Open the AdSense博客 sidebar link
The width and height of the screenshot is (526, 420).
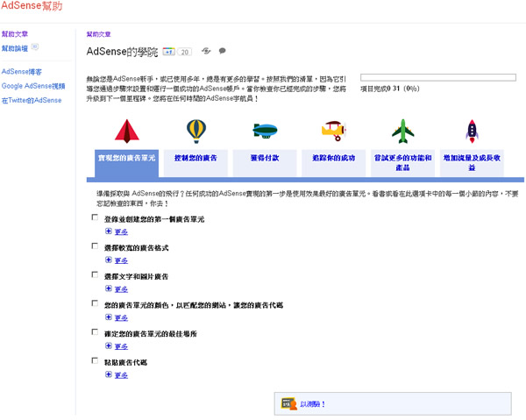[x=22, y=72]
